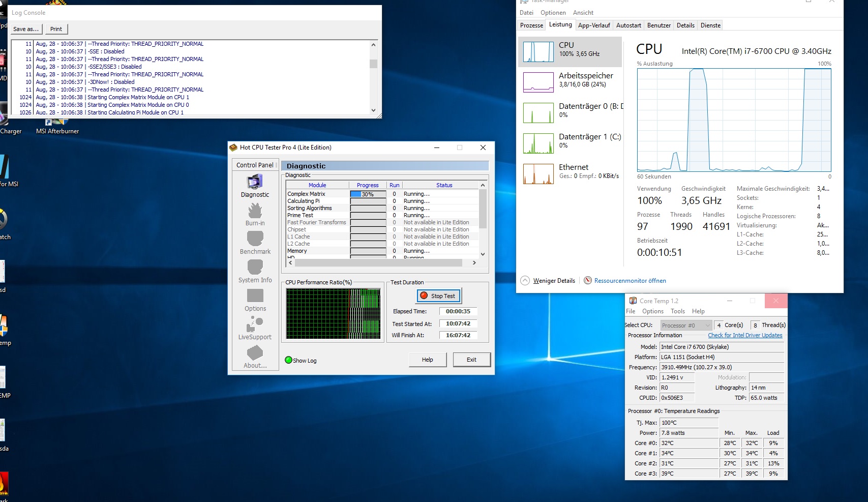
Task: Sort diagnostics by Progress column header
Action: click(368, 185)
